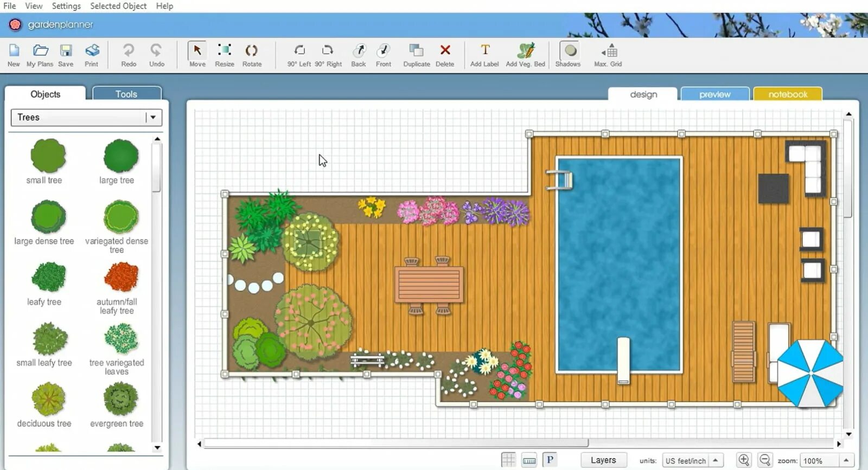Open the View menu
This screenshot has height=470, width=868.
click(34, 6)
